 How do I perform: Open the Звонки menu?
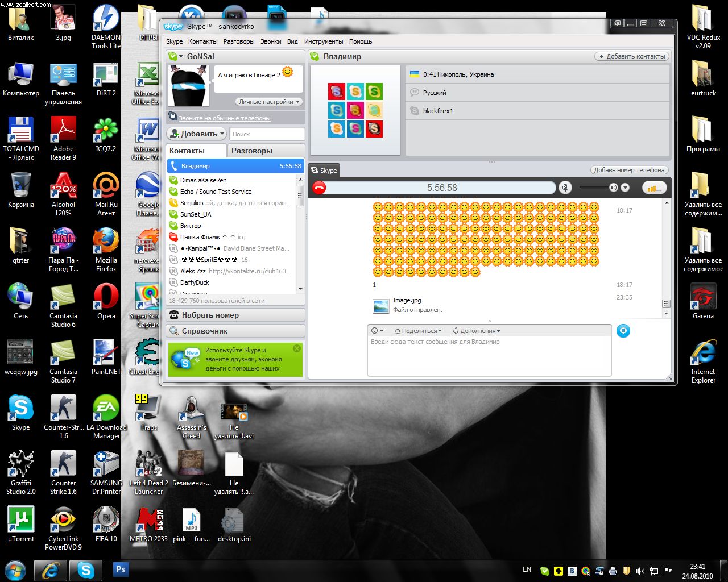[x=271, y=41]
